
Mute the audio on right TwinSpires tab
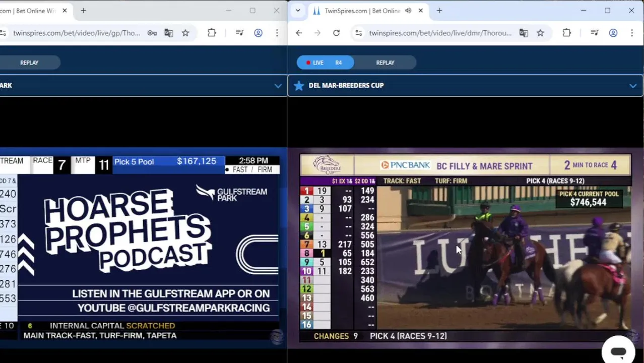(x=408, y=11)
